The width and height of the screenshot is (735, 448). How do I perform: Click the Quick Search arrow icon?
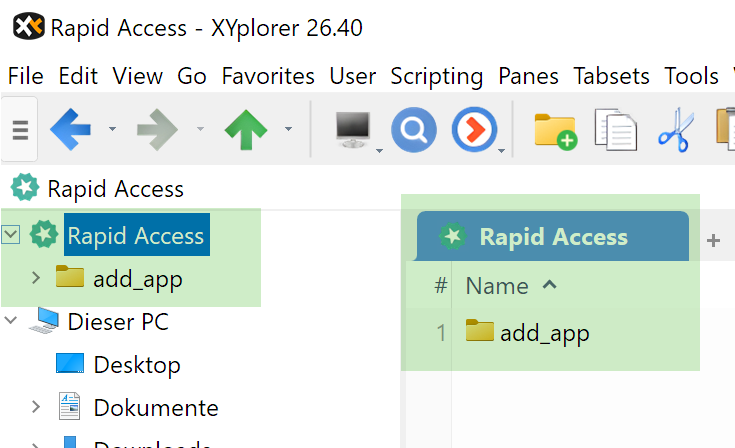click(x=474, y=130)
